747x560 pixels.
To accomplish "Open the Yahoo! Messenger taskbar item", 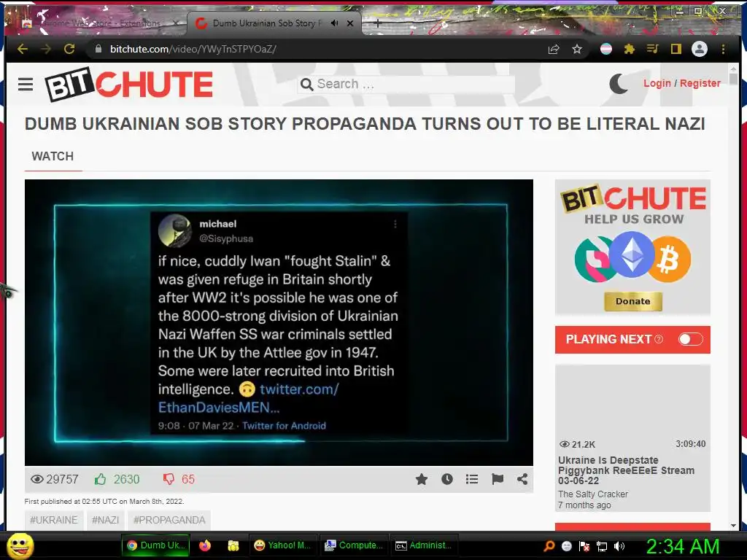I will pos(282,545).
